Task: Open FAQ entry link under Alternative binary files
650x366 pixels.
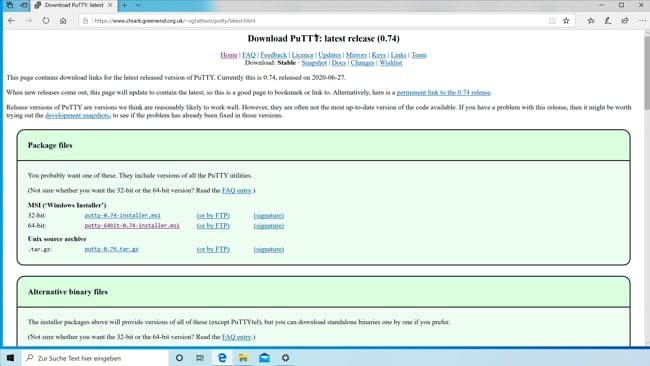Action: pyautogui.click(x=237, y=337)
